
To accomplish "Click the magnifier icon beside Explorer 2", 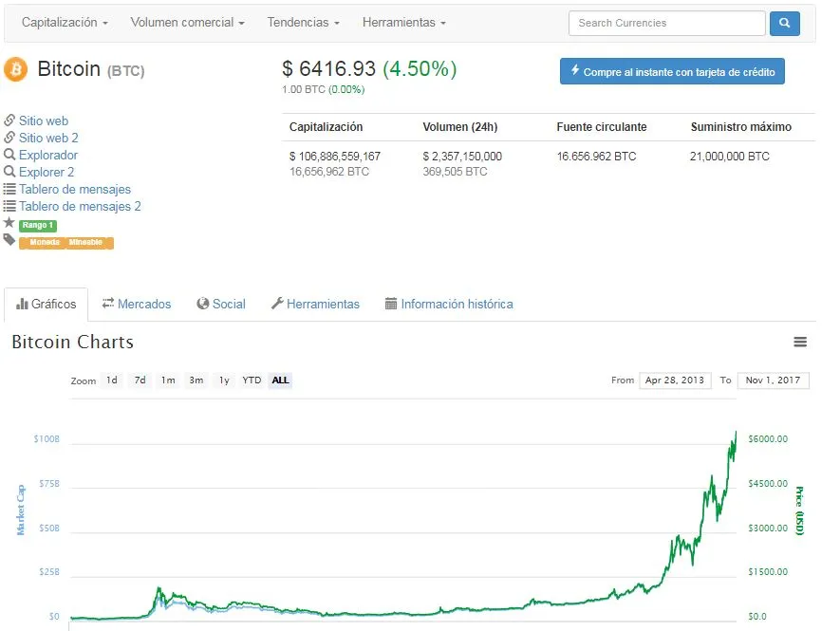I will pos(9,172).
